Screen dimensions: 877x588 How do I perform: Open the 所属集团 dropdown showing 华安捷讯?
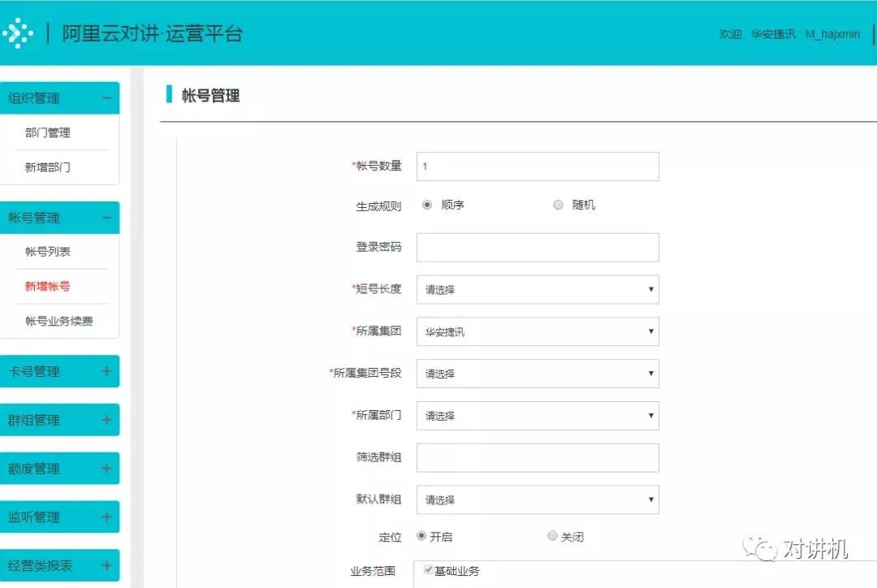(537, 331)
